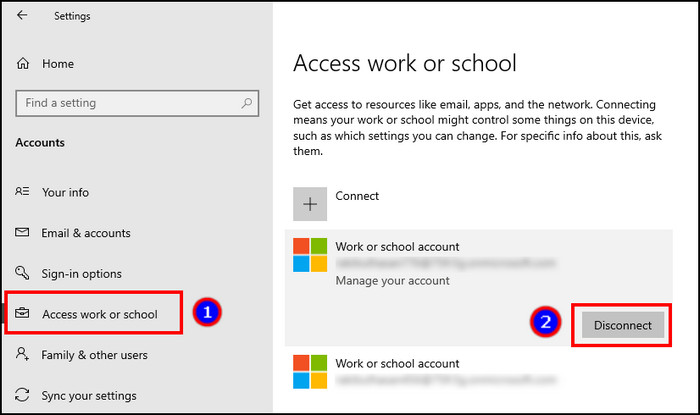Open Home in Settings sidebar
700x415 pixels.
58,64
